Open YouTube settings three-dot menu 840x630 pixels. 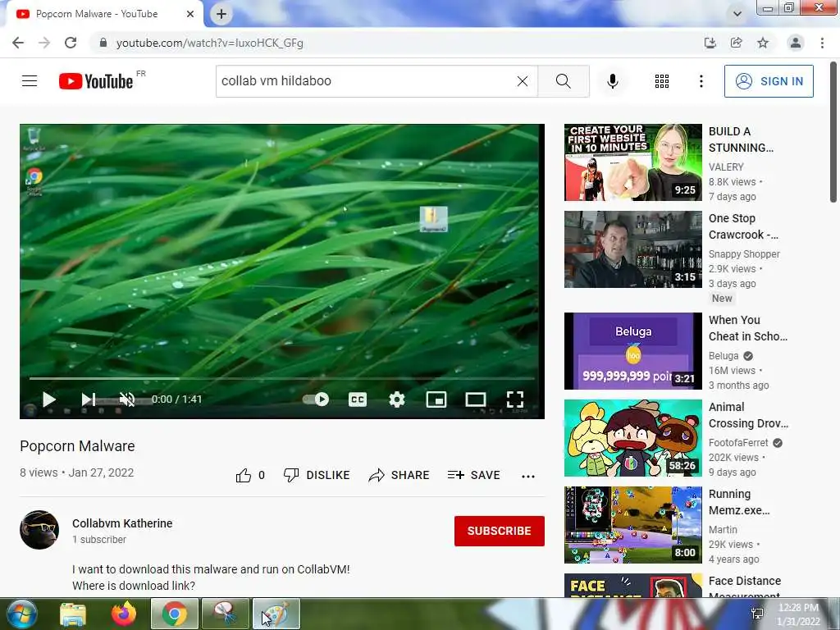(701, 81)
